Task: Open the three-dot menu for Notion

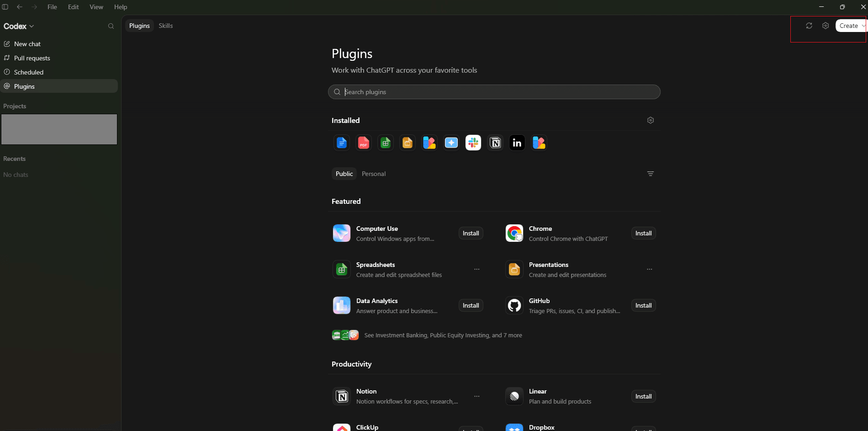Action: click(477, 396)
